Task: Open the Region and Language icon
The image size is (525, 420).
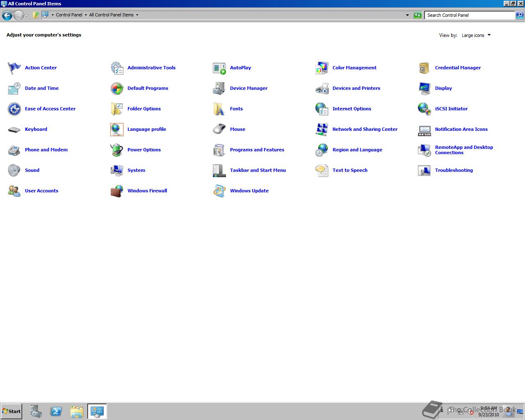Action: tap(322, 150)
